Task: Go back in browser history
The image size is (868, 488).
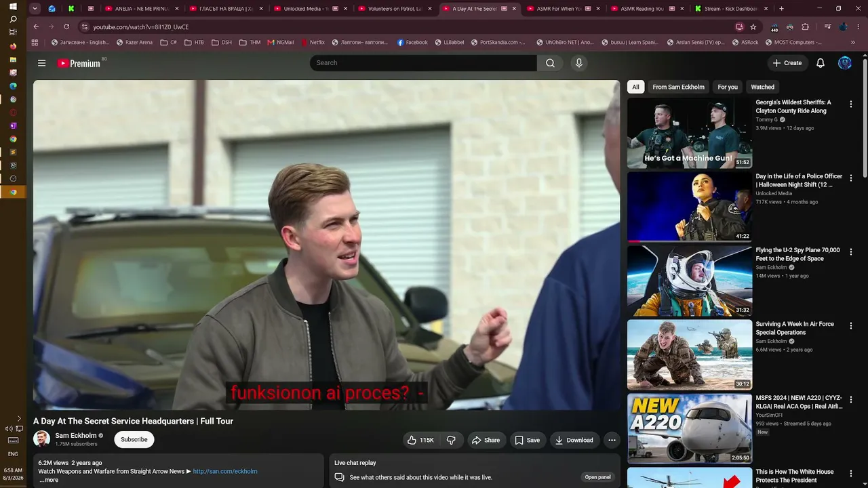Action: click(x=36, y=26)
